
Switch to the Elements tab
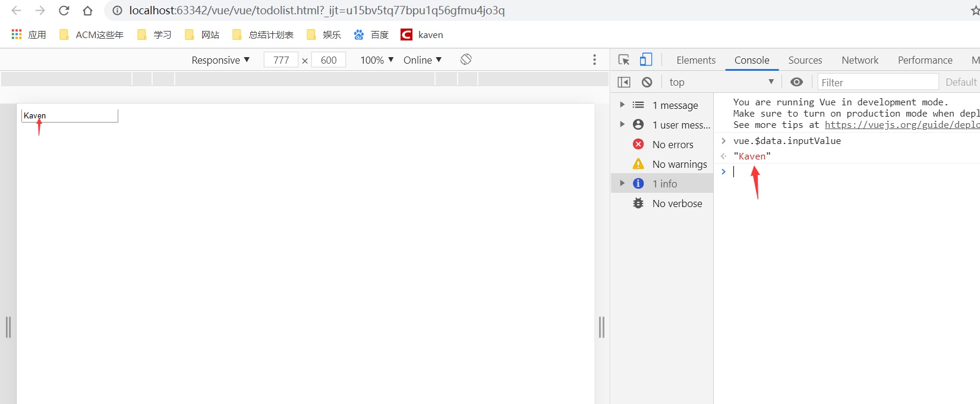tap(696, 60)
